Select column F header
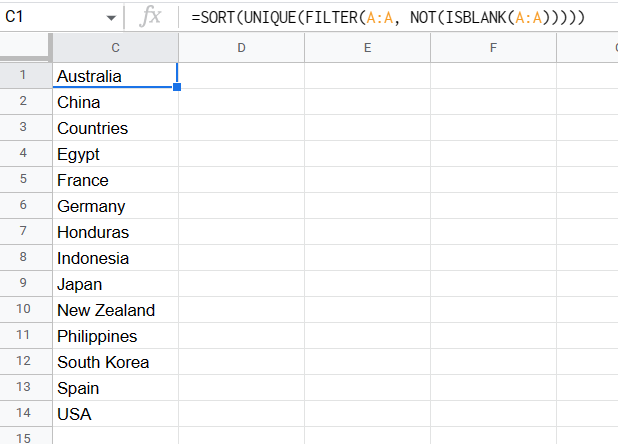 (493, 48)
